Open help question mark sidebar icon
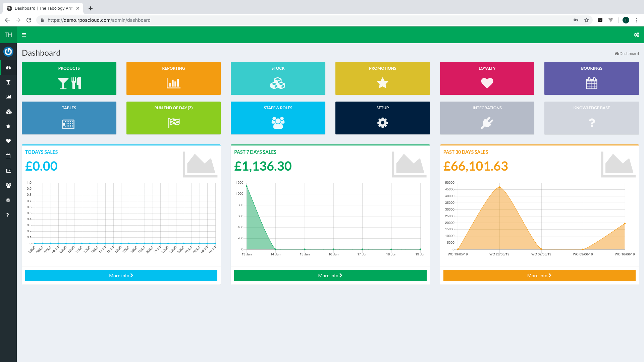 (7, 215)
